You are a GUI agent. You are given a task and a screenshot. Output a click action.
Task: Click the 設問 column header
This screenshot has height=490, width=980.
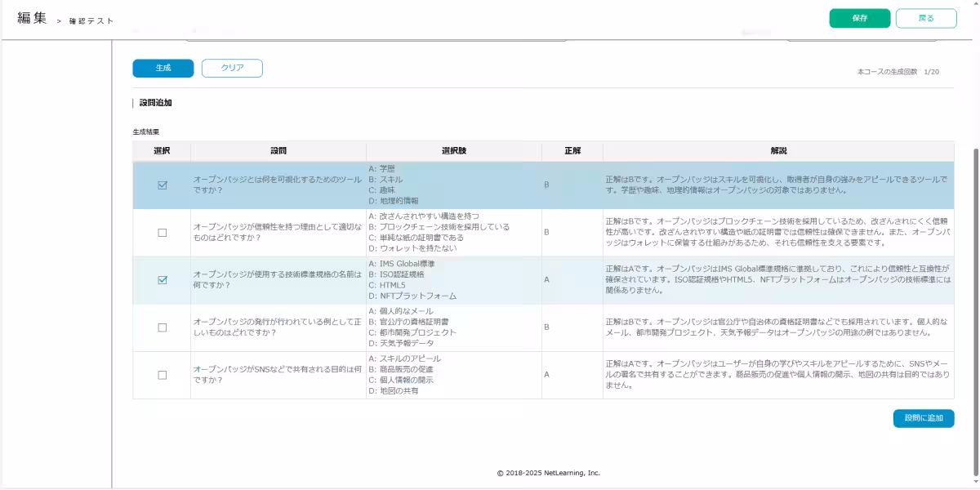point(278,151)
